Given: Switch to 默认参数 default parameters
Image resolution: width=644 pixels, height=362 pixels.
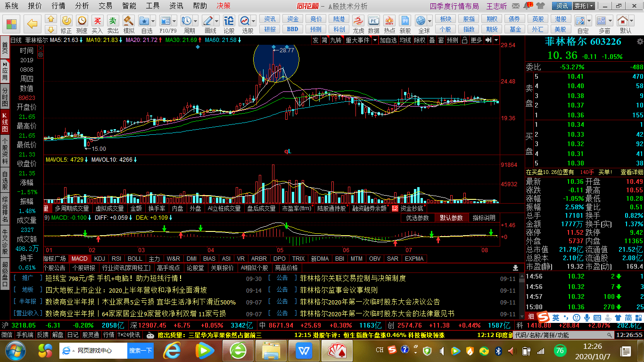Looking at the screenshot, I should coord(451,218).
